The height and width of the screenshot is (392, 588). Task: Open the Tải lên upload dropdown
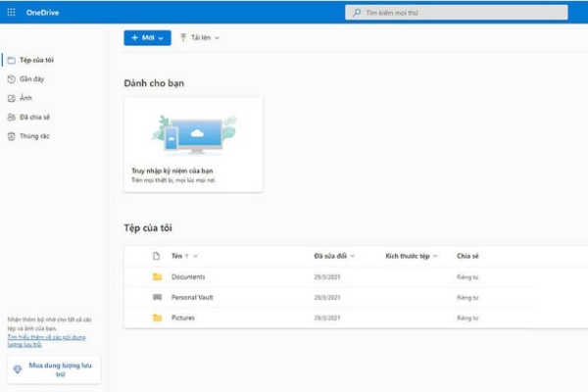[x=200, y=37]
